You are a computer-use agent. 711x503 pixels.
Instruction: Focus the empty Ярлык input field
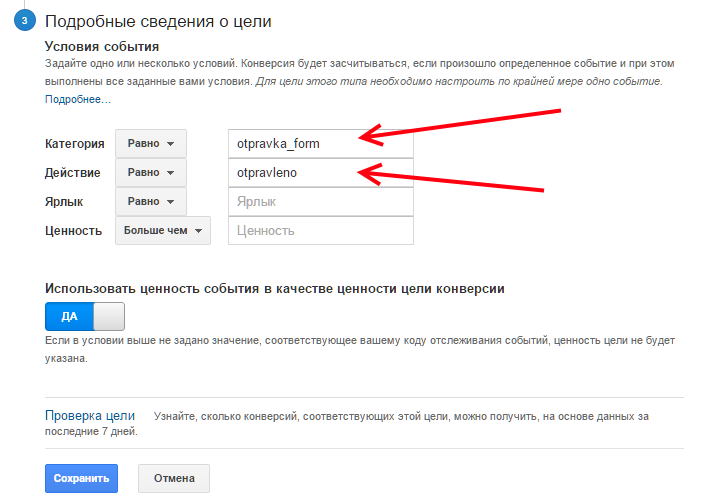[x=321, y=202]
